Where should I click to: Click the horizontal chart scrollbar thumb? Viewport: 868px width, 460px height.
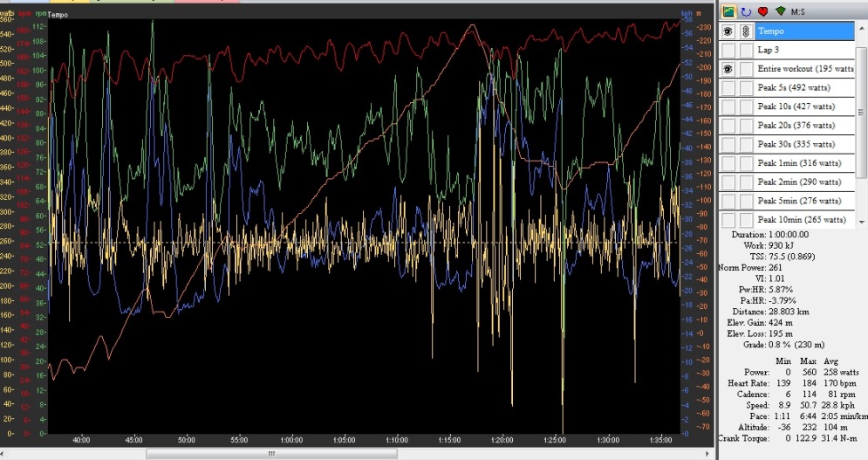click(x=270, y=454)
